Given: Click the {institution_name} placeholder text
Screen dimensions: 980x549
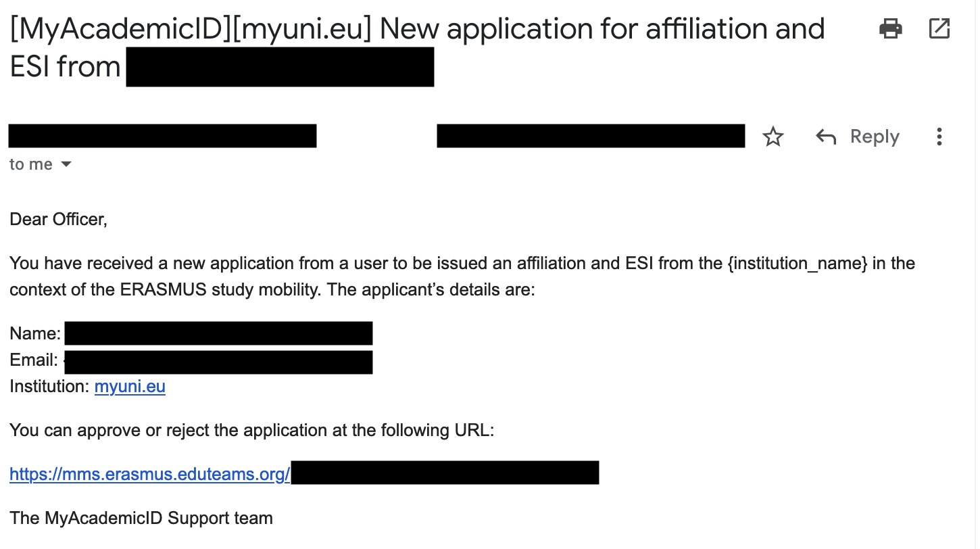Looking at the screenshot, I should pyautogui.click(x=798, y=263).
